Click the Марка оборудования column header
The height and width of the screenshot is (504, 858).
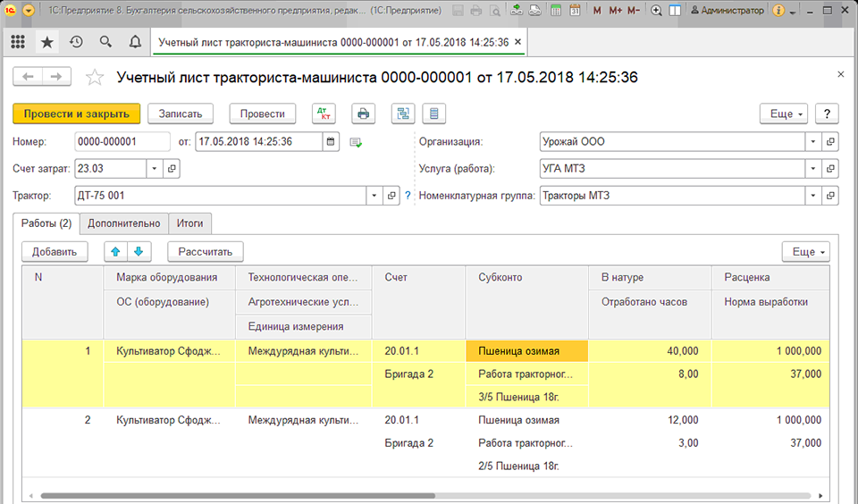pyautogui.click(x=167, y=277)
